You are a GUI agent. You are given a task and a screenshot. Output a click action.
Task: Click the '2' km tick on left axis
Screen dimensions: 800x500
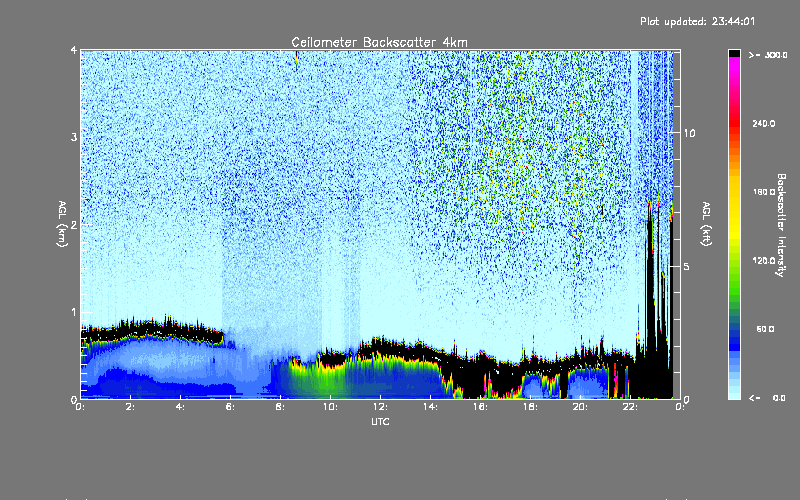[x=74, y=224]
